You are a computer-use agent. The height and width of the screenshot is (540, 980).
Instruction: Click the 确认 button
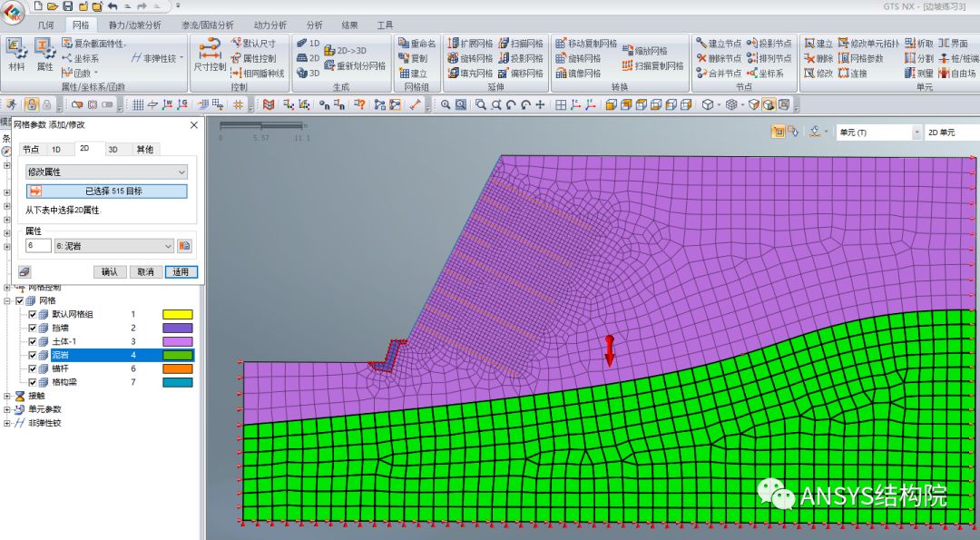[x=110, y=272]
